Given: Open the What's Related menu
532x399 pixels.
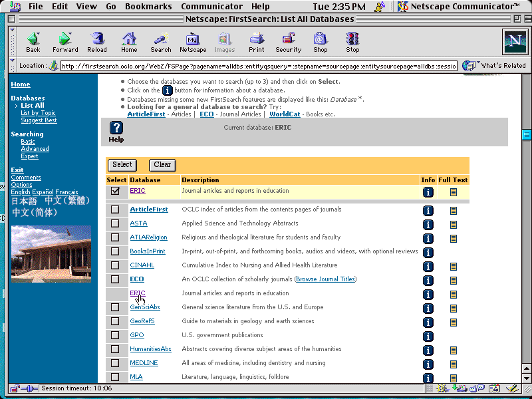Looking at the screenshot, I should coord(494,65).
